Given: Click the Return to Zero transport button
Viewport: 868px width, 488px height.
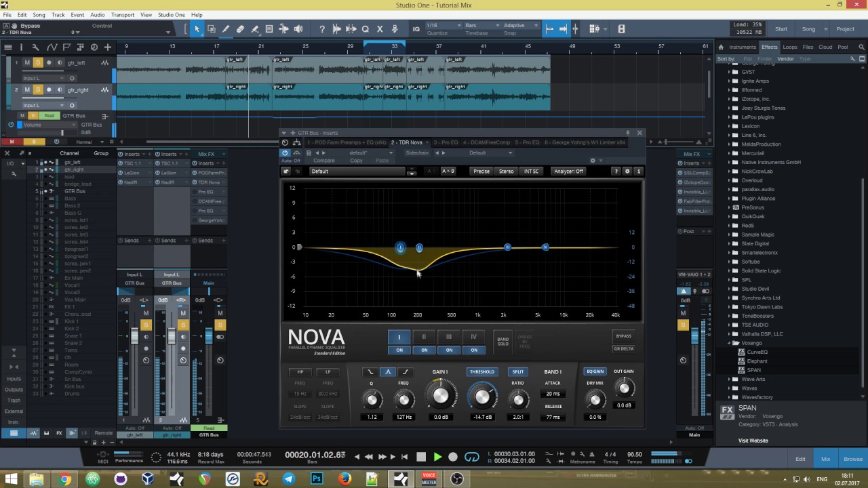Looking at the screenshot, I should tap(405, 457).
